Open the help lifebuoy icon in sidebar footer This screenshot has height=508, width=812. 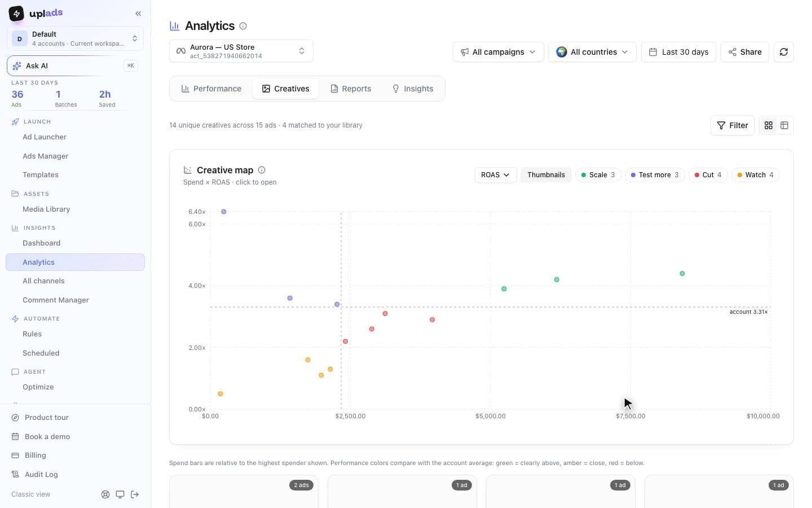tap(105, 494)
